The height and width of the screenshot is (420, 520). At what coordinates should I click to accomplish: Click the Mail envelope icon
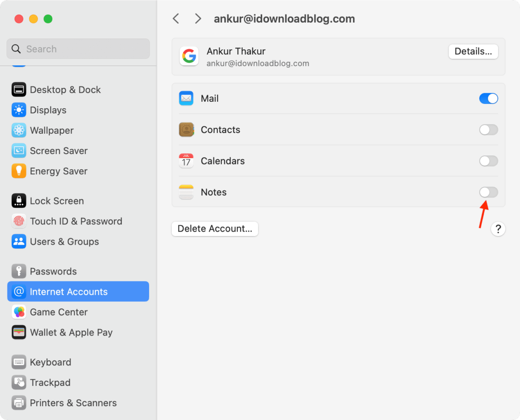point(186,98)
